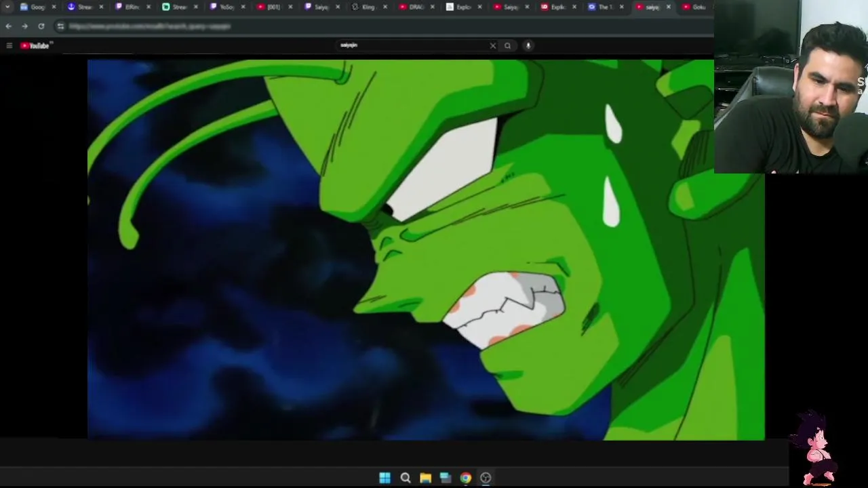Open Windows taskbar search
Viewport: 868px width, 488px height.
pos(405,478)
